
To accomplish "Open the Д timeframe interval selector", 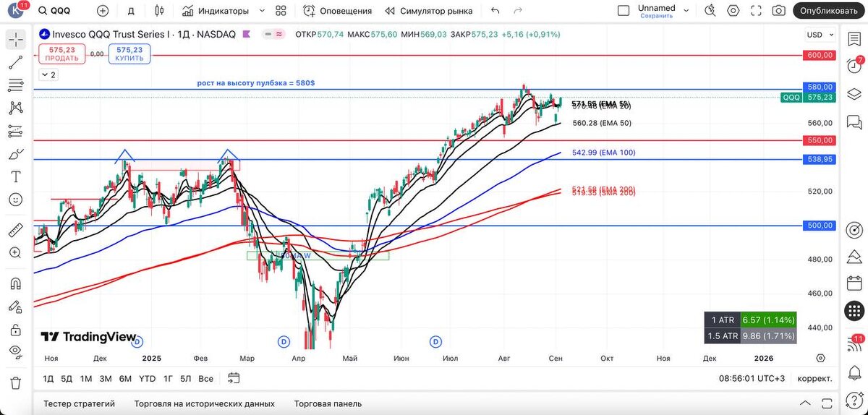I will click(131, 11).
